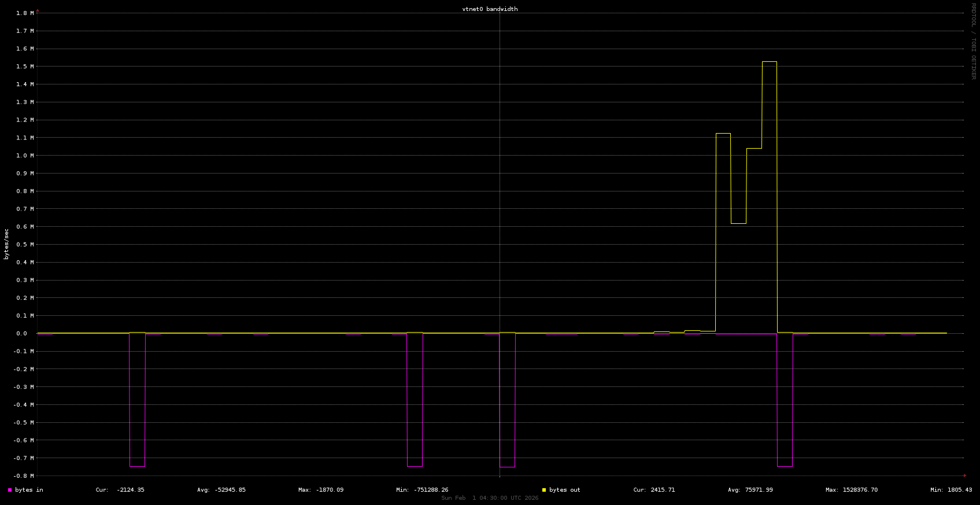Click the red arrow at the x-axis right end

click(x=964, y=476)
